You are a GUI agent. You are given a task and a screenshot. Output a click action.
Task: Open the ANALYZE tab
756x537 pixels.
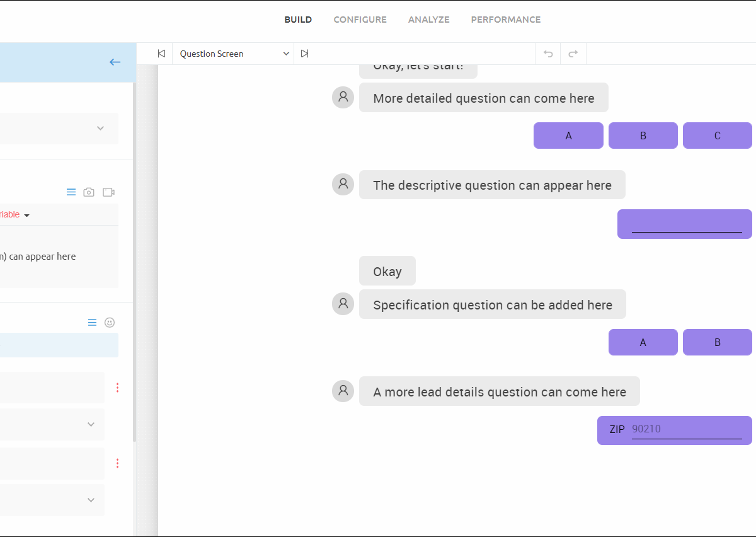pos(428,20)
